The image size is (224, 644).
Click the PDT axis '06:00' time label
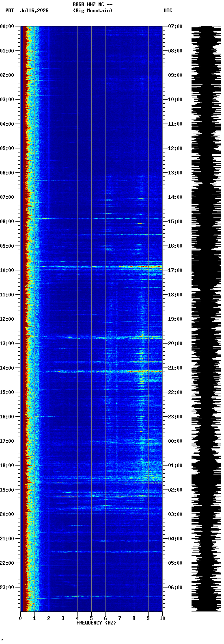(x=7, y=173)
